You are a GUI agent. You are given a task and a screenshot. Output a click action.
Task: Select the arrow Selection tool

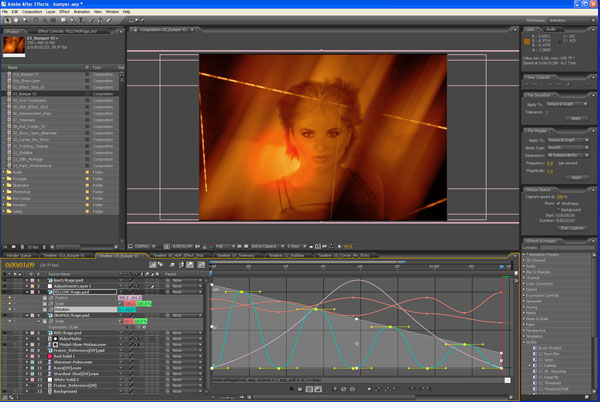coord(8,20)
